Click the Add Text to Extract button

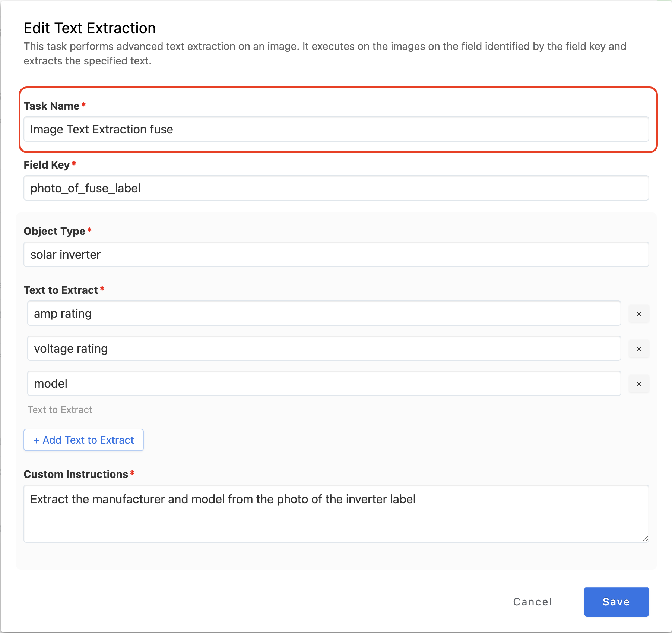pyautogui.click(x=83, y=440)
